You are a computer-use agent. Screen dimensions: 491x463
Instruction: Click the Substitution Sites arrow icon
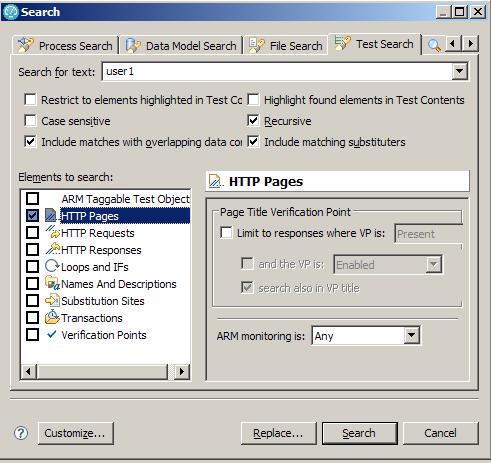point(52,300)
